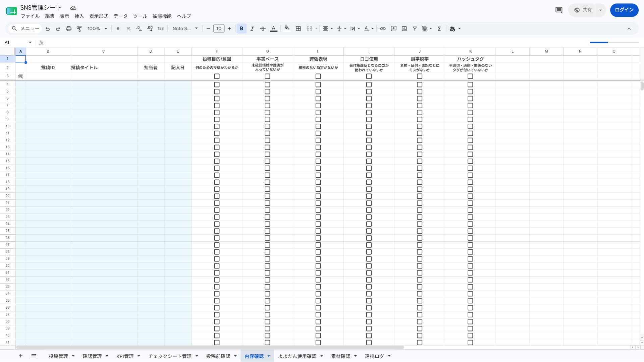Check the 誤字脱字 box in row 7
Screen dimensions: 644x362
click(x=420, y=106)
